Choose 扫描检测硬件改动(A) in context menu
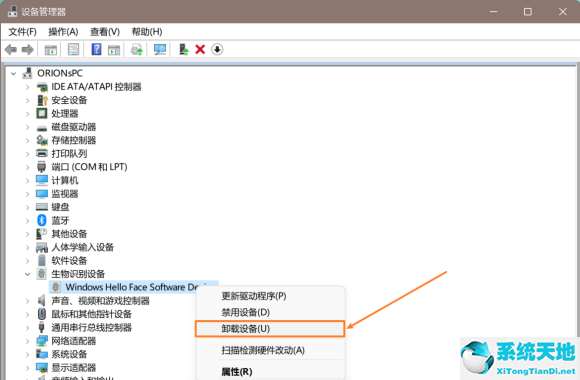 pyautogui.click(x=270, y=350)
